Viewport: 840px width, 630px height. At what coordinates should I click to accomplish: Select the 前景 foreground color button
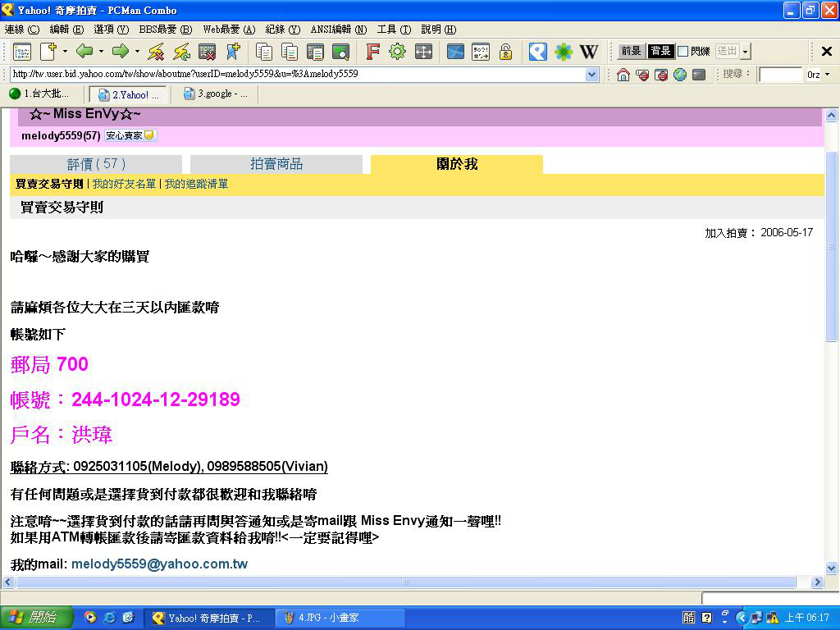pos(631,51)
